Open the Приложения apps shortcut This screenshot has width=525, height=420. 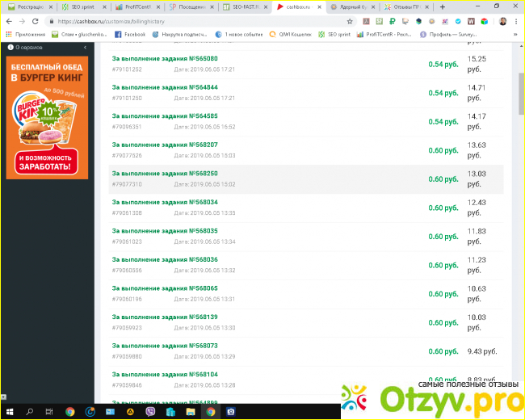click(x=24, y=35)
